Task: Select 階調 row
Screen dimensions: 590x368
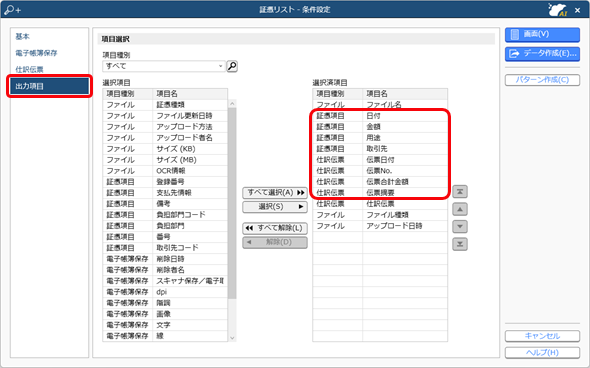Action: click(x=165, y=303)
